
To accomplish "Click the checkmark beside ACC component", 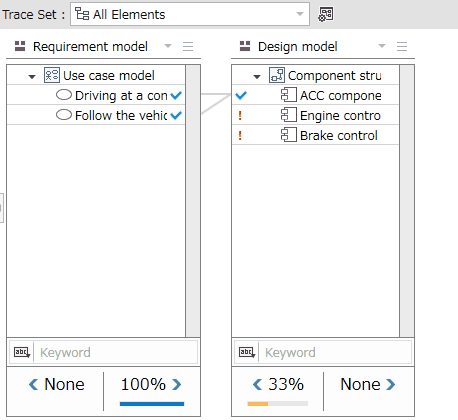I will [241, 96].
